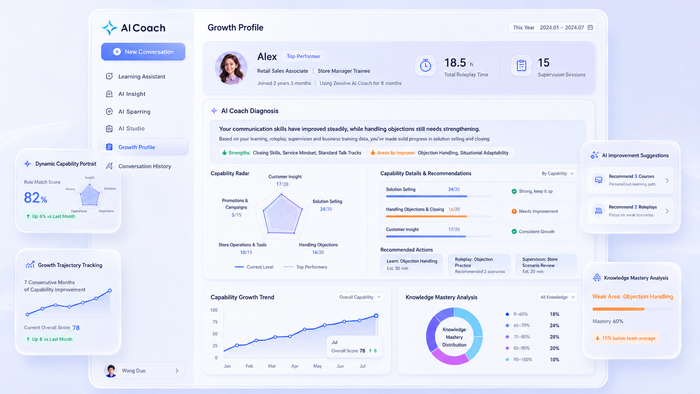Click the Current Level legend entry
This screenshot has height=394, width=700.
click(x=254, y=267)
